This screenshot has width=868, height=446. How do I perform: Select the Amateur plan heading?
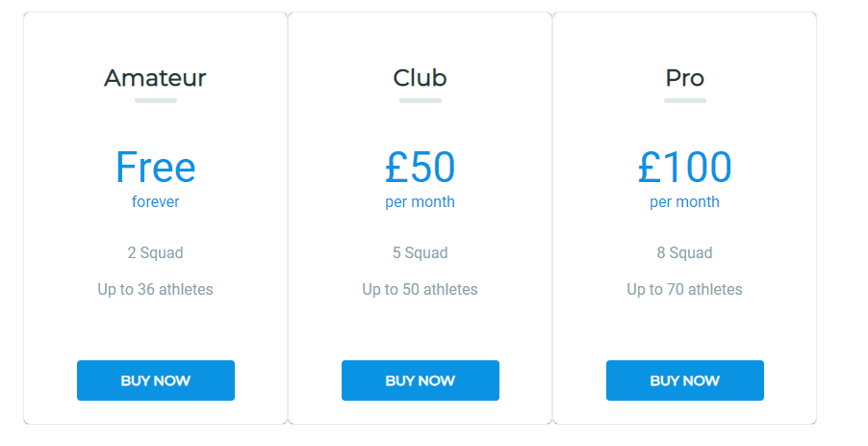[156, 78]
